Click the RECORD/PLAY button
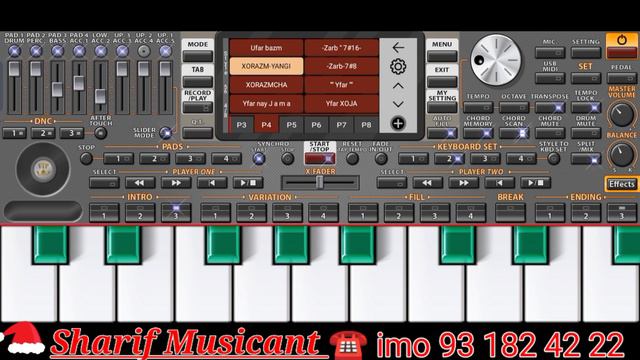 198,107
